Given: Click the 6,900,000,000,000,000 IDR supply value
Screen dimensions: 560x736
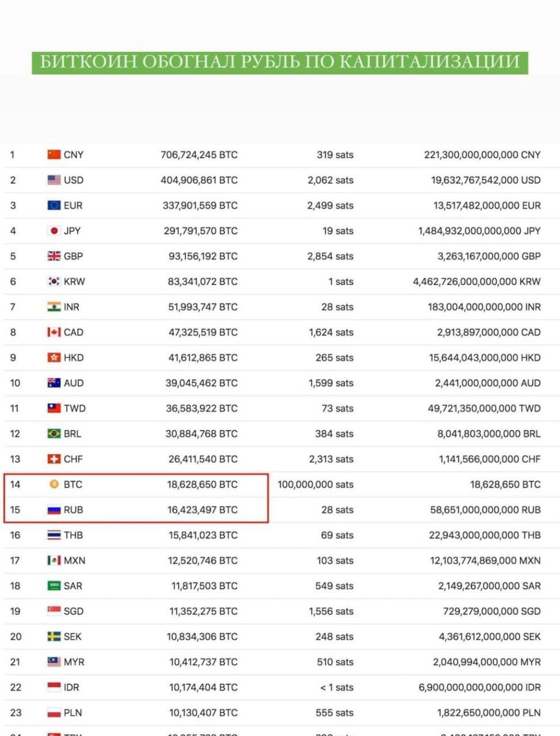Looking at the screenshot, I should pos(480,687).
